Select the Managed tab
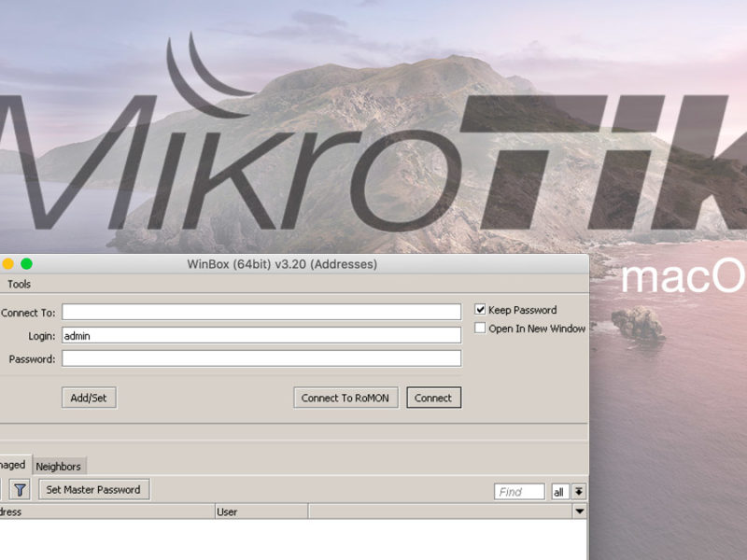The width and height of the screenshot is (747, 560). click(x=13, y=464)
